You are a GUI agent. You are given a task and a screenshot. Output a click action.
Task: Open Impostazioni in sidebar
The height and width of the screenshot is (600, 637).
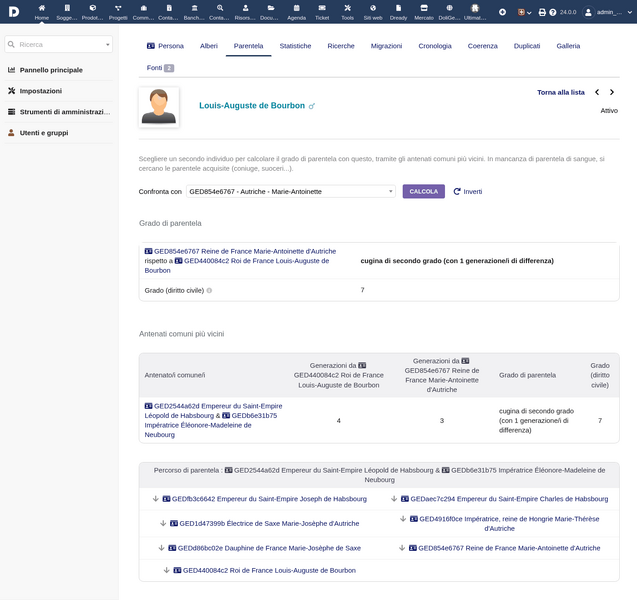(41, 91)
